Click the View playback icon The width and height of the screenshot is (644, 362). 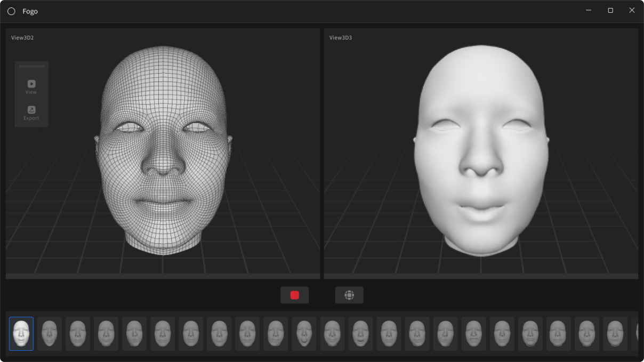point(31,84)
